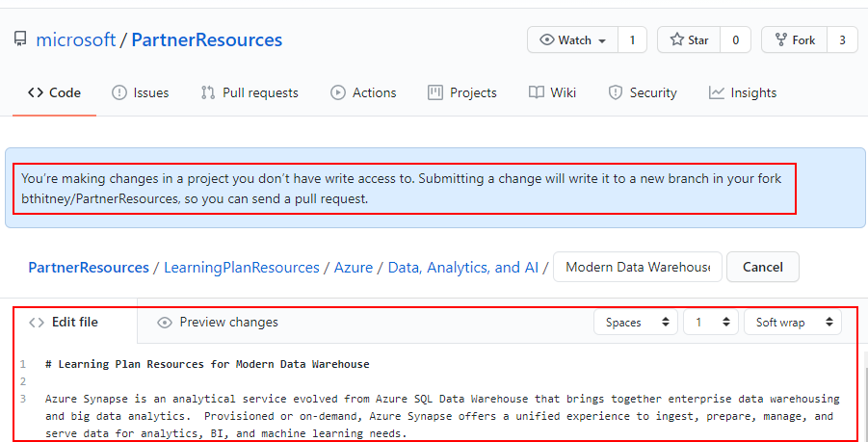Open the Insights tab

743,93
